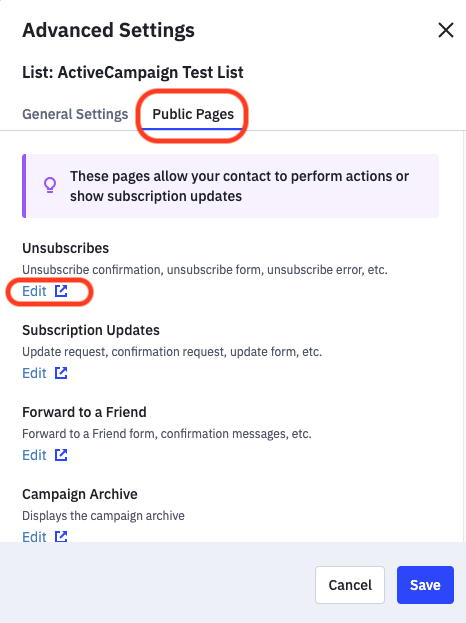This screenshot has width=466, height=623.
Task: Click the purple info banner text
Action: [239, 186]
